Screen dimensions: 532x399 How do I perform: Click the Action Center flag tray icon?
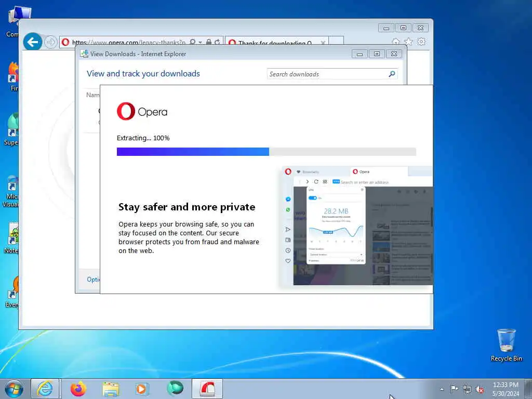(x=454, y=389)
